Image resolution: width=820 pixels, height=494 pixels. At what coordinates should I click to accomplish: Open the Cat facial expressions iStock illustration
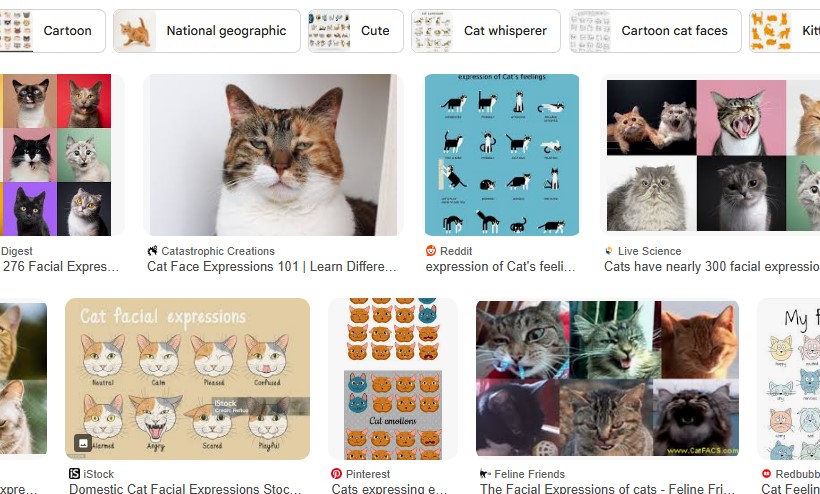point(187,379)
